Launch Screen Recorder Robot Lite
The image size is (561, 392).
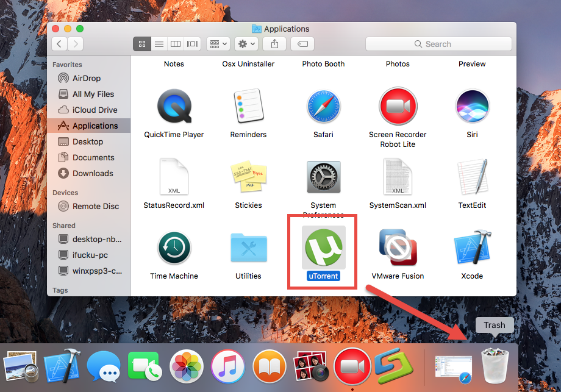point(398,104)
